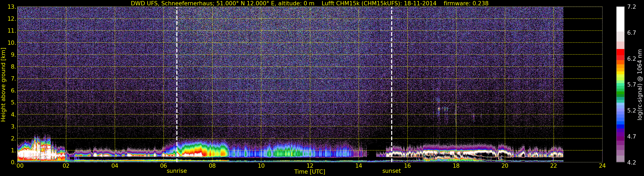The height and width of the screenshot is (176, 644).
Task: Click the 7.2 colorbar tick label
Action: click(x=632, y=7)
